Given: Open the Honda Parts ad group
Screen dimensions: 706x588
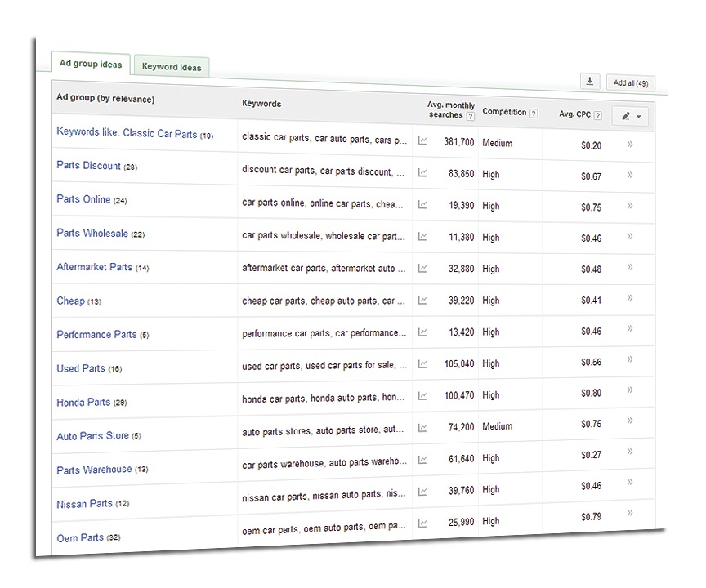Looking at the screenshot, I should pyautogui.click(x=83, y=403).
